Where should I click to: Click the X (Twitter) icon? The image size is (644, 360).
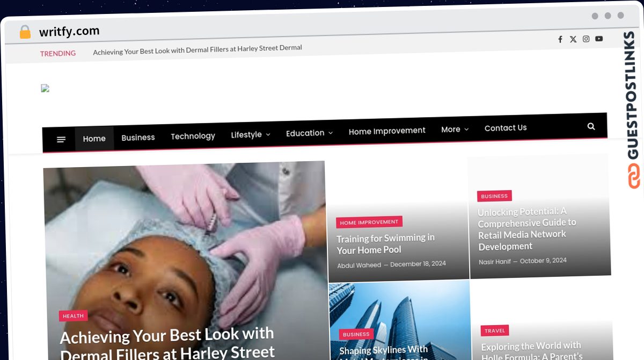tap(573, 39)
